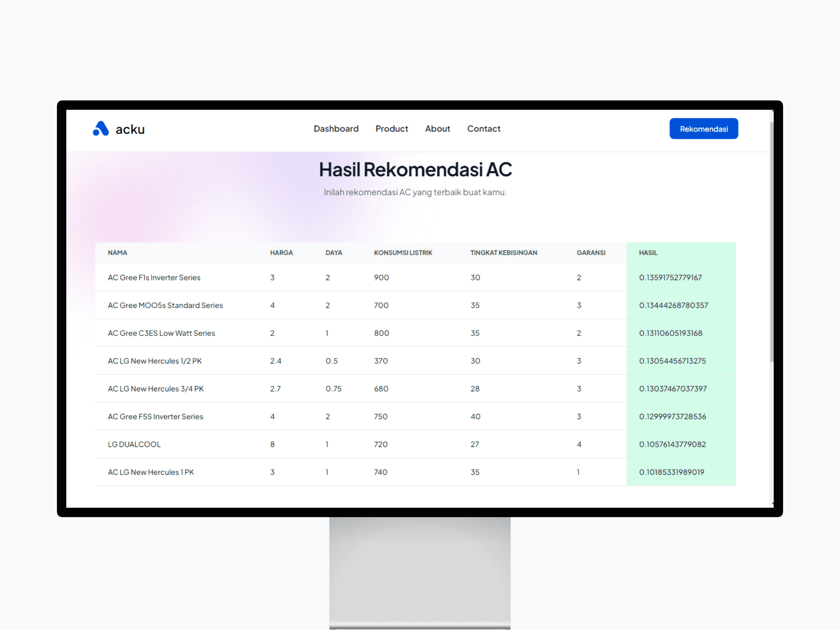Click the DAYA column header
840x630 pixels.
[334, 253]
